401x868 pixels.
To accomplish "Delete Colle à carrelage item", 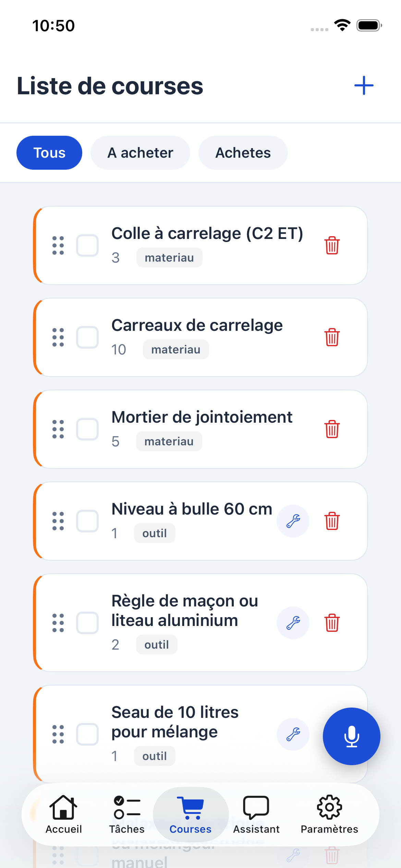I will (332, 245).
